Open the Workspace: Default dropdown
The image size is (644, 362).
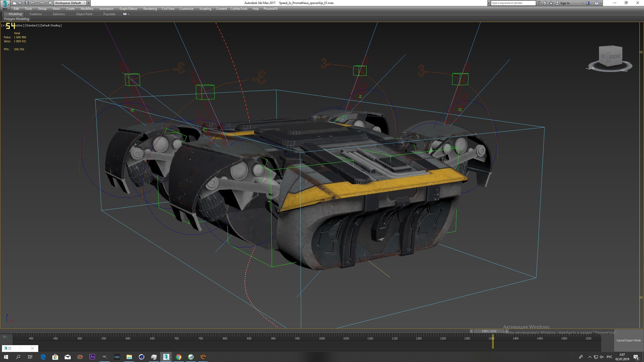click(70, 3)
